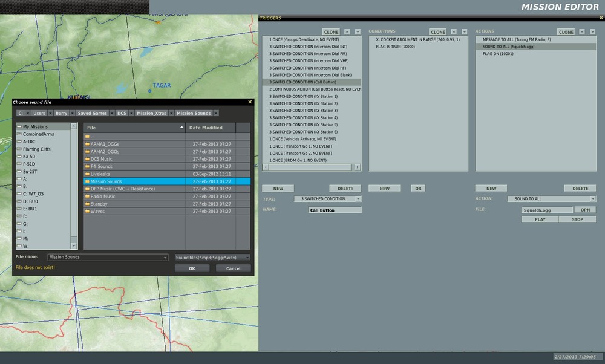Image resolution: width=605 pixels, height=364 pixels.
Task: Select the Radio Music folder
Action: coord(103,197)
